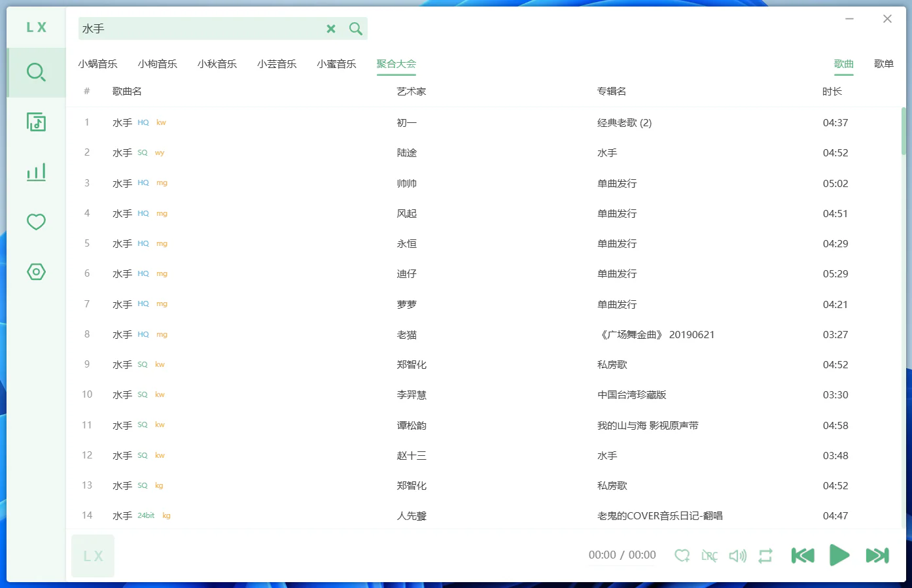Click the magnifier search button
Image resolution: width=912 pixels, height=588 pixels.
(x=356, y=29)
